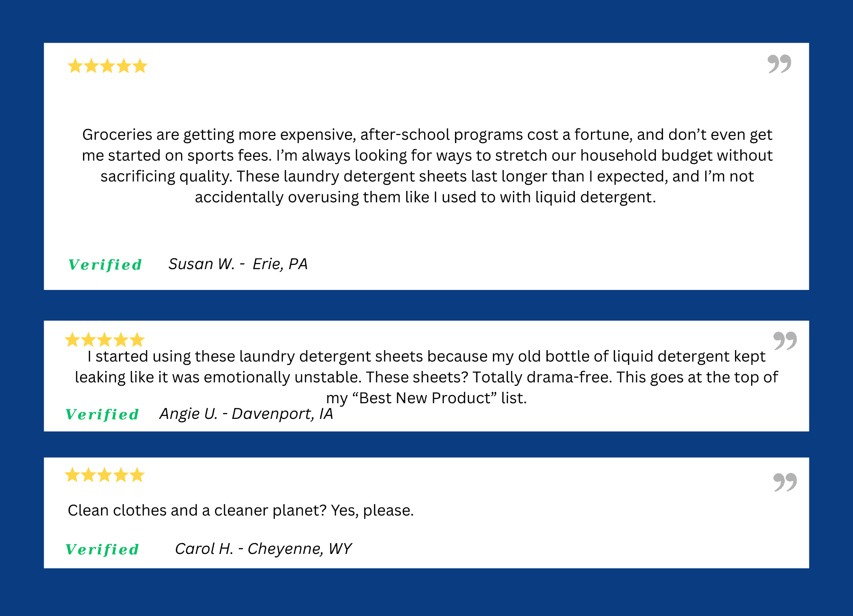
Task: Click the Verified badge beside Carol H.
Action: (x=102, y=549)
